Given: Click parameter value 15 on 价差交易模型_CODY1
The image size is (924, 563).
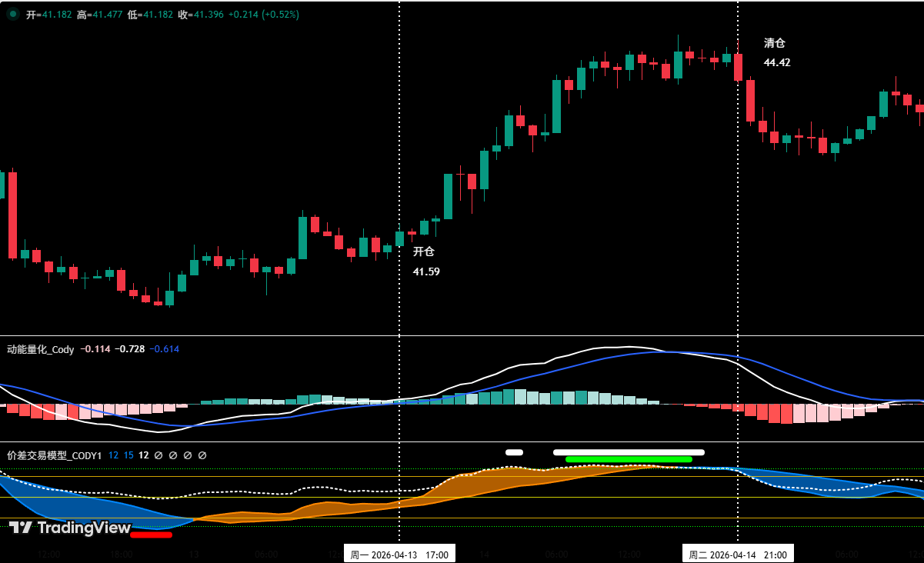Looking at the screenshot, I should [128, 455].
